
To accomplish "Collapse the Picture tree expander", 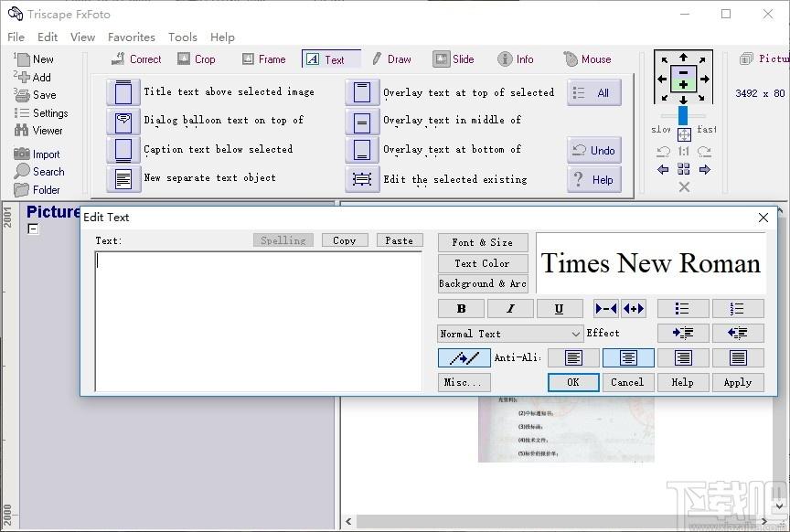I will (x=33, y=229).
